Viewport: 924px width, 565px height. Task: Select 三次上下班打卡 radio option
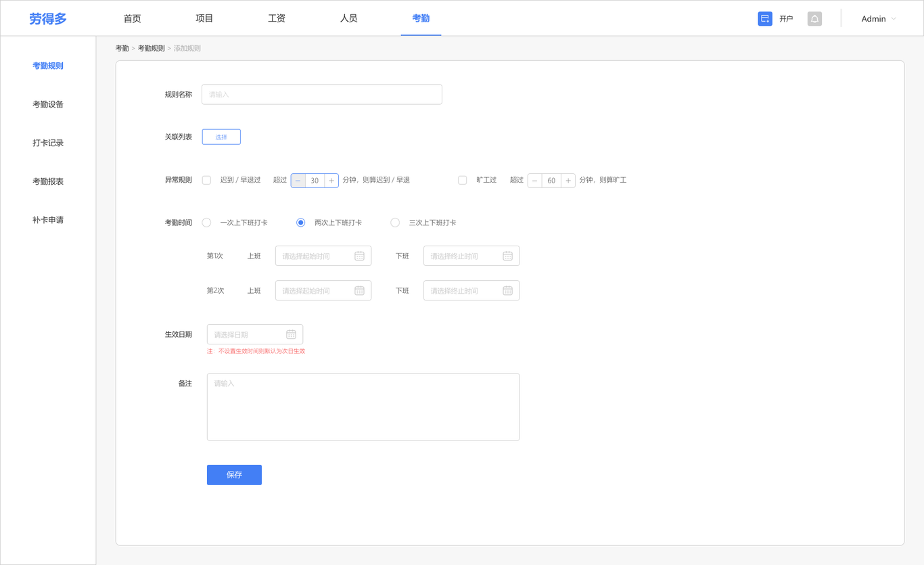point(395,223)
